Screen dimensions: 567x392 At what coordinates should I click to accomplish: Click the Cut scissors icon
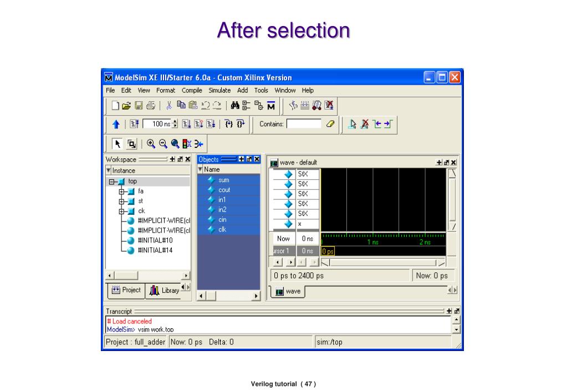[169, 106]
